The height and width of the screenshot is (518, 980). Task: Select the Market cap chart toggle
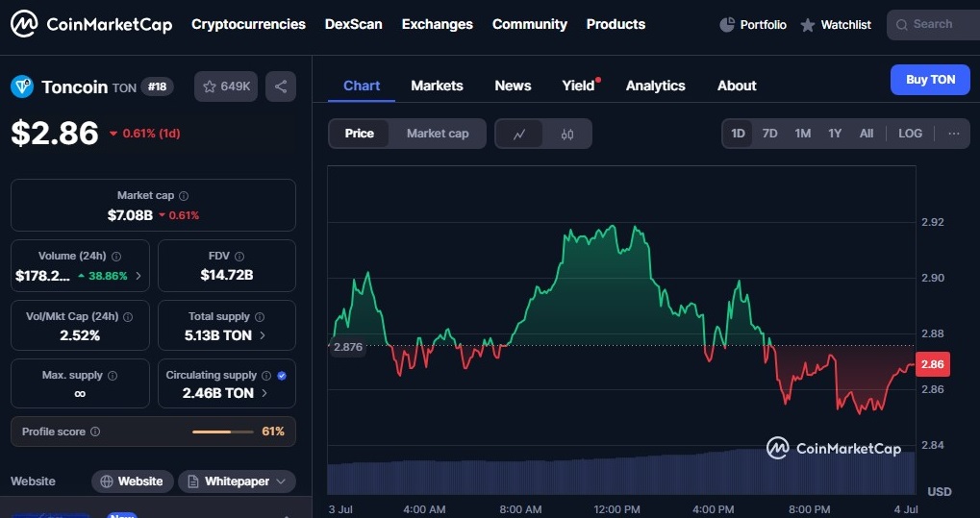pos(438,134)
